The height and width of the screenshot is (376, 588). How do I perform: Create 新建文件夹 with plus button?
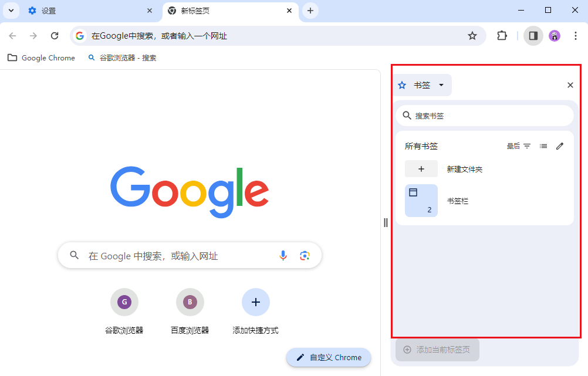(x=421, y=169)
